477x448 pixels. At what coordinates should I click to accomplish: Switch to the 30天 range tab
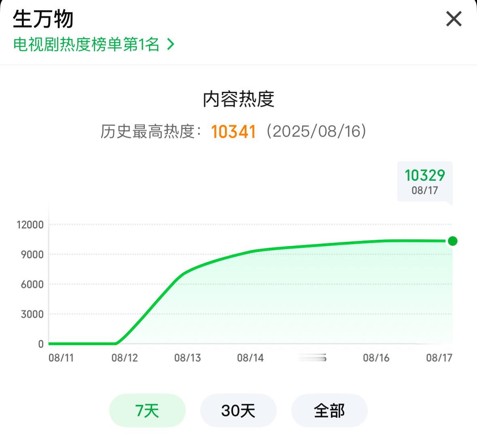238,411
